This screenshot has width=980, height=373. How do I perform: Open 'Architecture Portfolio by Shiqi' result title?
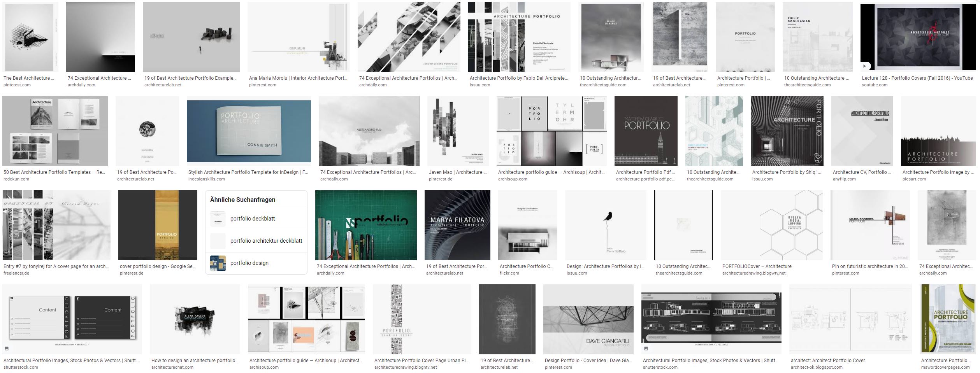coord(787,172)
